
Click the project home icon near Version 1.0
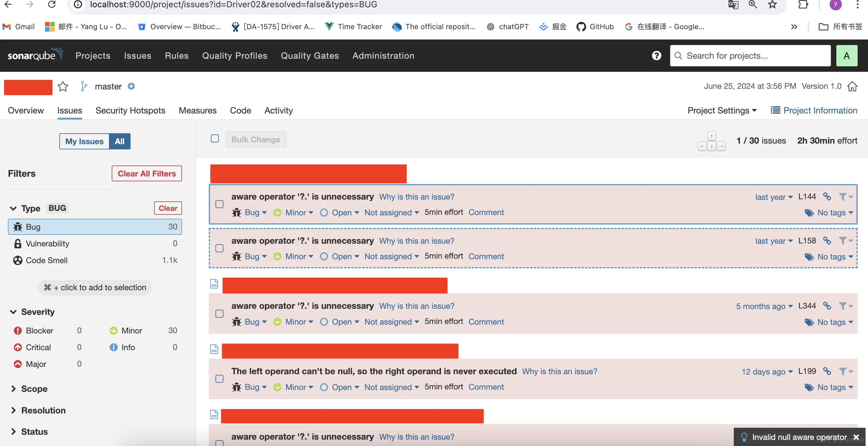852,87
